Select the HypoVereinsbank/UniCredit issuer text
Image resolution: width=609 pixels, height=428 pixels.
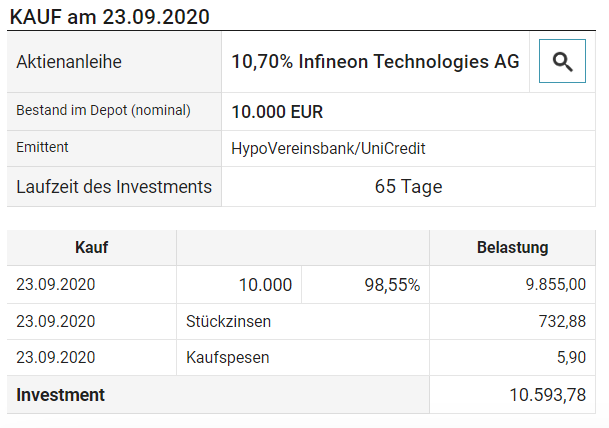click(x=328, y=148)
